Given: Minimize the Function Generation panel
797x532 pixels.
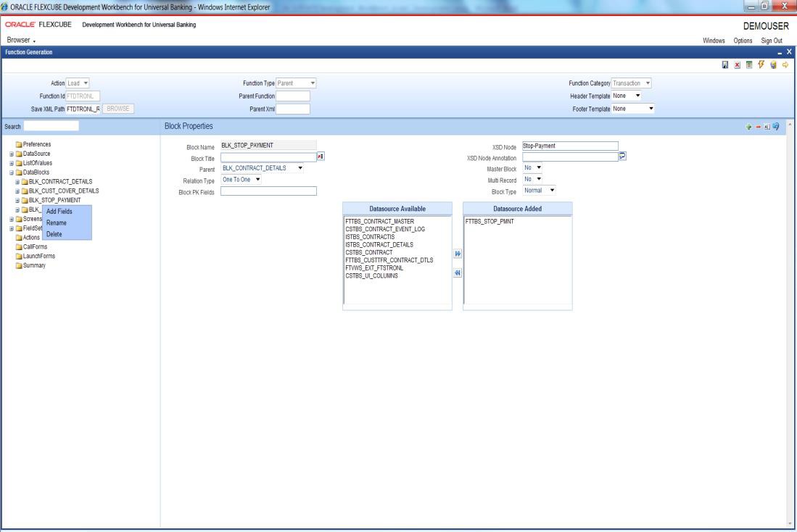Looking at the screenshot, I should [780, 52].
